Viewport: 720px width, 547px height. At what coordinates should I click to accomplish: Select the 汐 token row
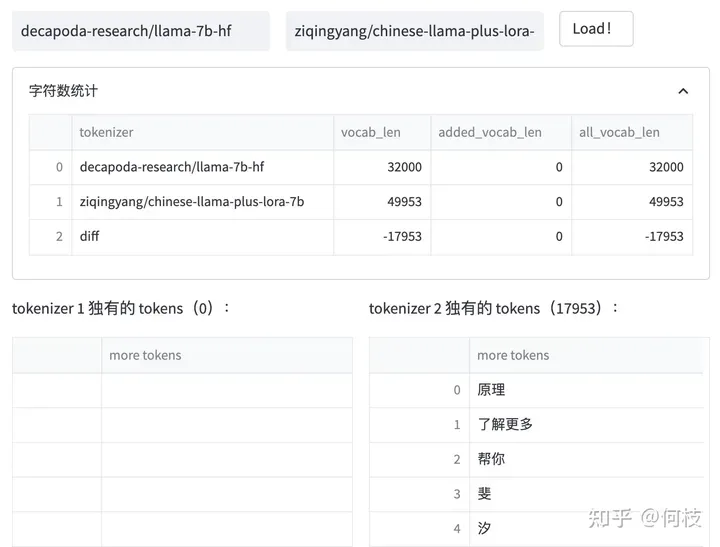click(536, 529)
